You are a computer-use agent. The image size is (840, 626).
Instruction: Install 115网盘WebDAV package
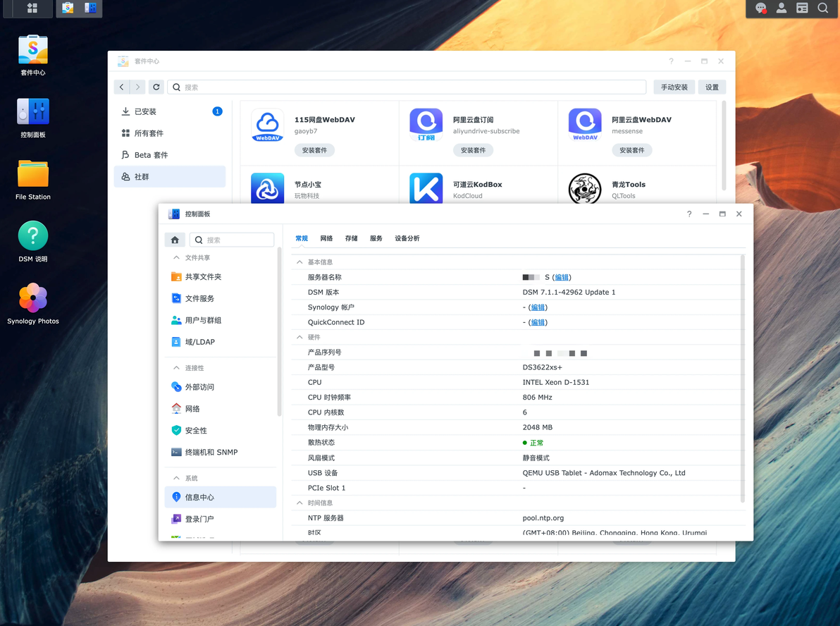314,150
